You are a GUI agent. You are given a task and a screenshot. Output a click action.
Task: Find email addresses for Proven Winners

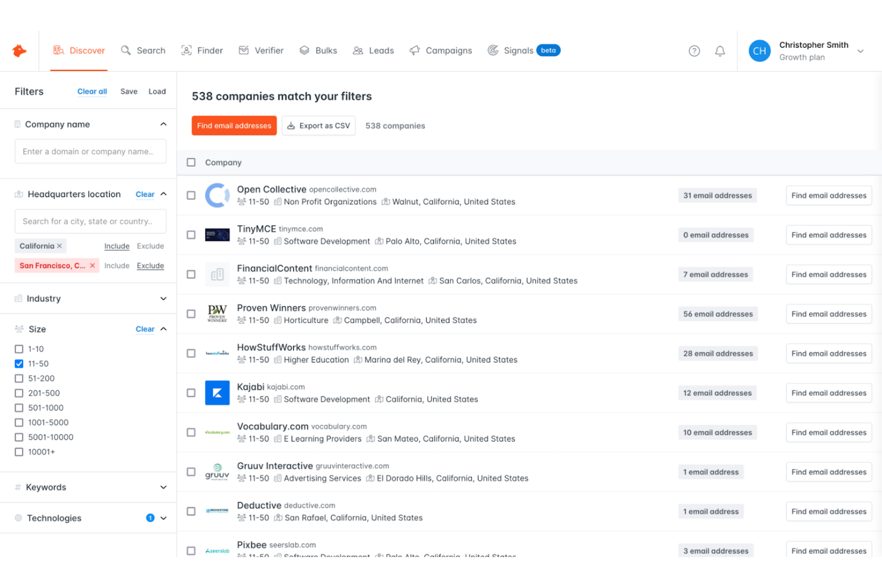coord(829,314)
